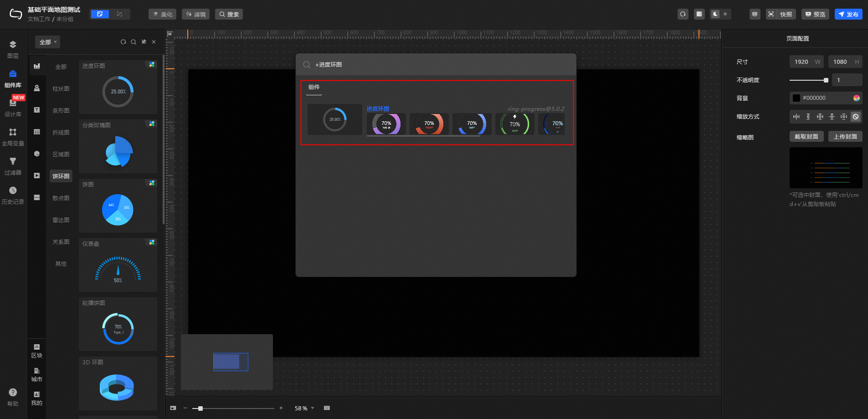This screenshot has height=419, width=868.
Task: Select the text category T icon
Action: [37, 110]
